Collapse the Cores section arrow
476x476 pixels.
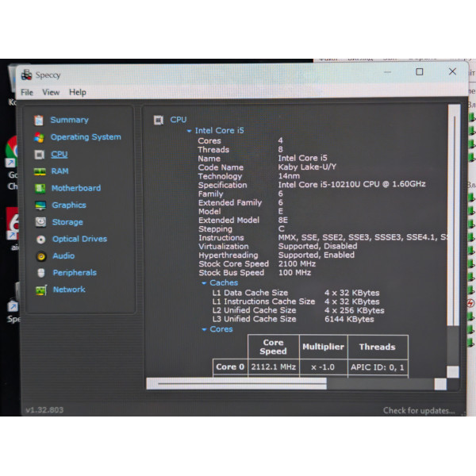[204, 329]
